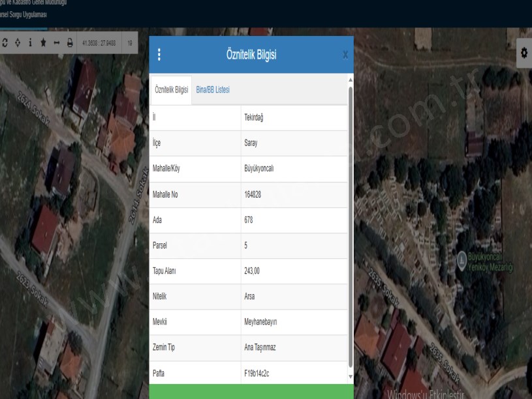Click the scroll-down arrow of panel scrollbar
The image size is (532, 399).
click(x=350, y=377)
